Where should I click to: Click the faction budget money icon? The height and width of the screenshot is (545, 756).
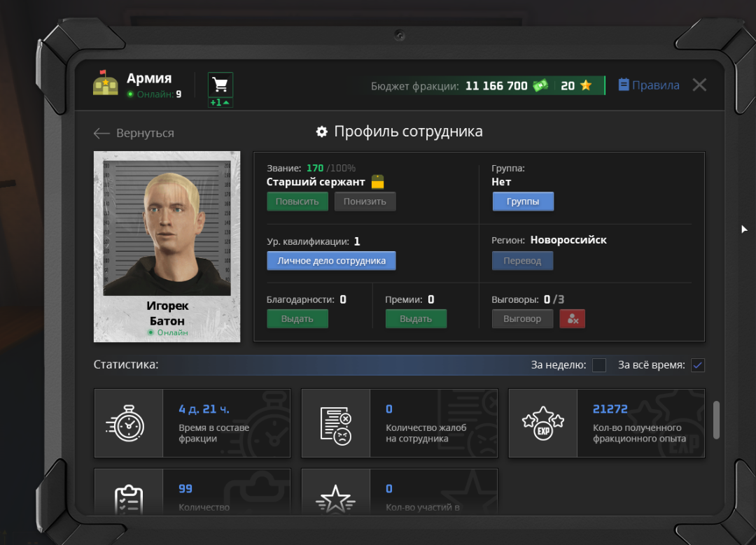(x=540, y=85)
